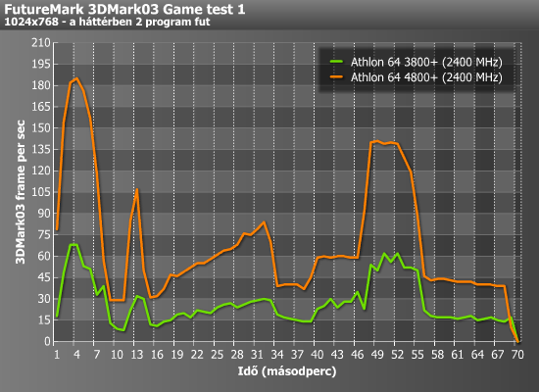The image size is (539, 392).
Task: Click the x-axis label '64'
Action: point(477,354)
